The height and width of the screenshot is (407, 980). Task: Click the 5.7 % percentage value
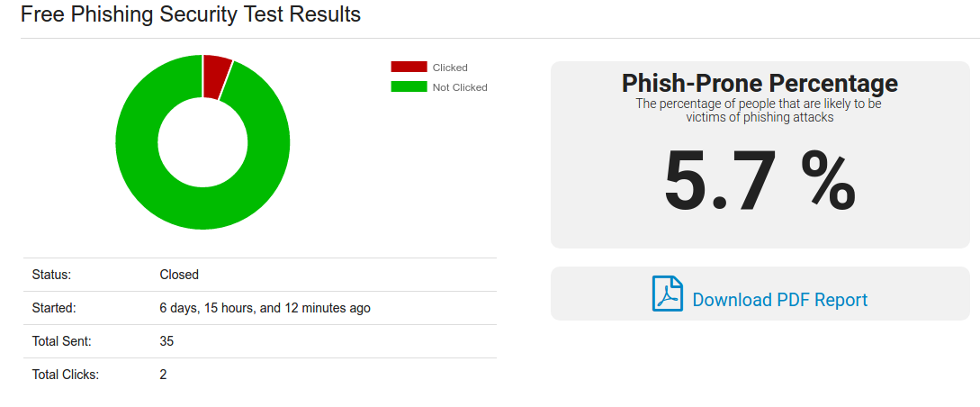pyautogui.click(x=760, y=181)
